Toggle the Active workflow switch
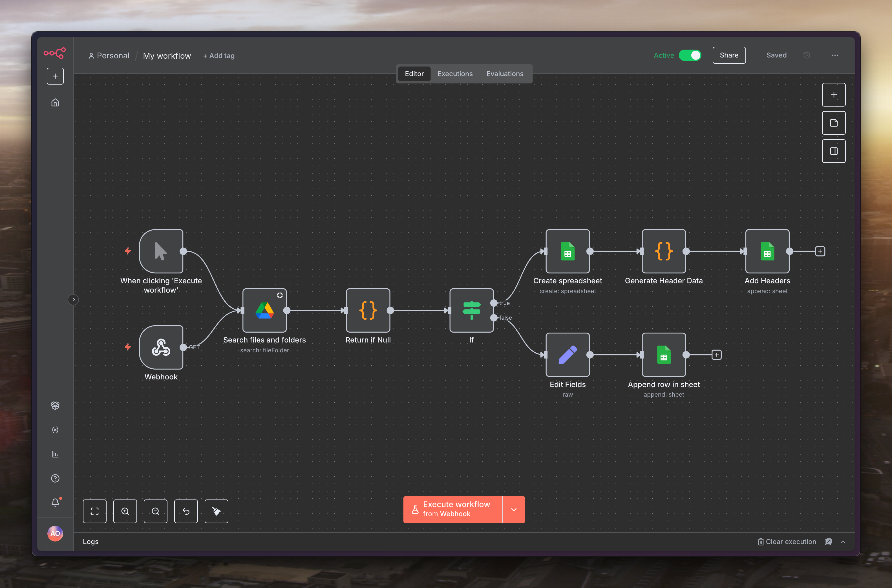The height and width of the screenshot is (588, 892). [690, 55]
